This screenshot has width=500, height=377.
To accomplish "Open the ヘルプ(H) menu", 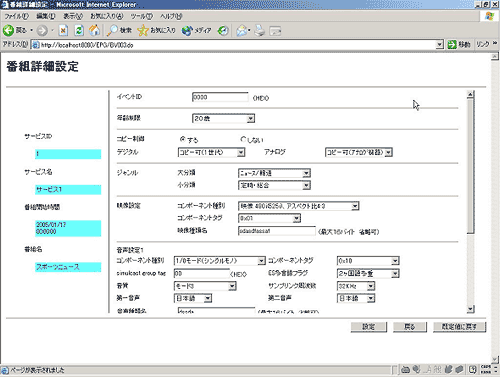I will click(x=171, y=16).
